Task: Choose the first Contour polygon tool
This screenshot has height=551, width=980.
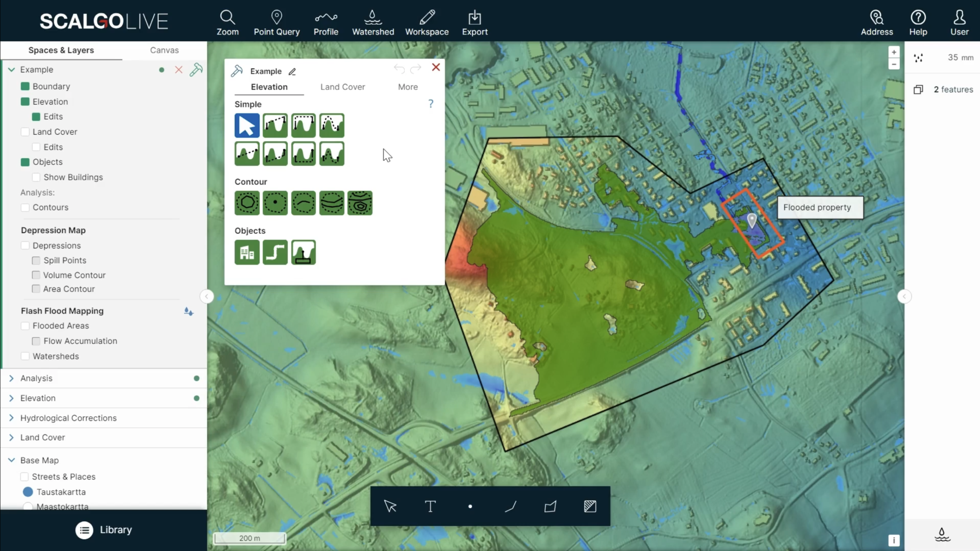Action: click(x=247, y=203)
